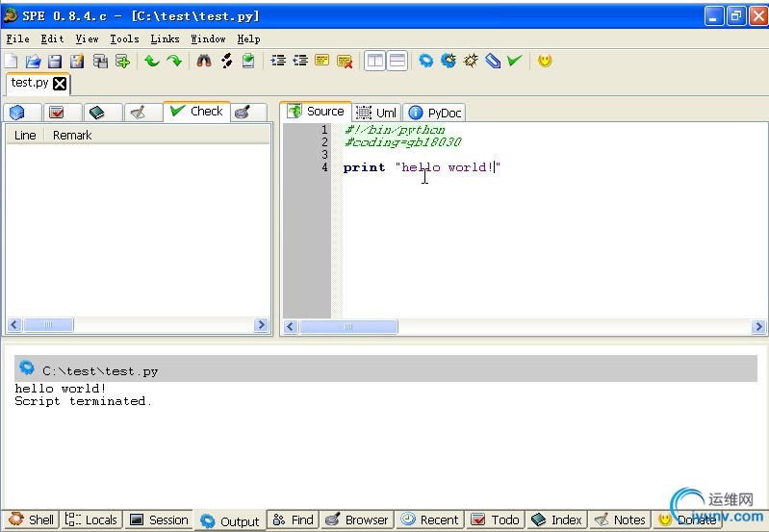Switch to the Shell bottom tab
The image size is (769, 532).
31,519
